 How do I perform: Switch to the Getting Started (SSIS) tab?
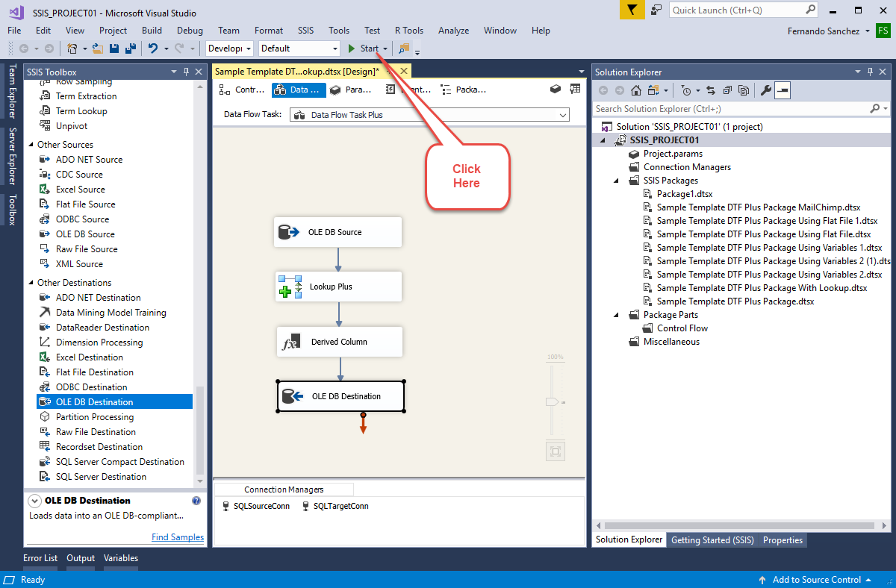click(712, 540)
